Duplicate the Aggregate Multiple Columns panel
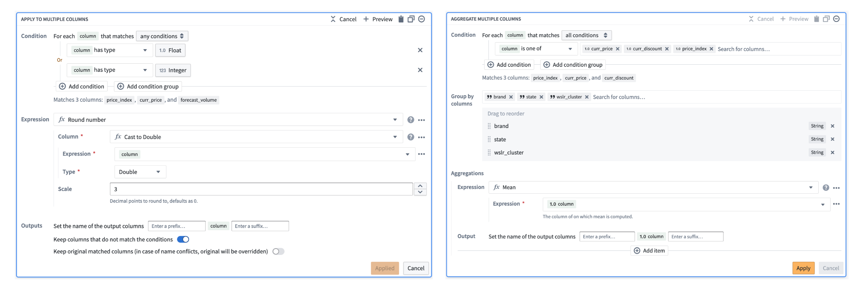The image size is (868, 291). [x=826, y=19]
